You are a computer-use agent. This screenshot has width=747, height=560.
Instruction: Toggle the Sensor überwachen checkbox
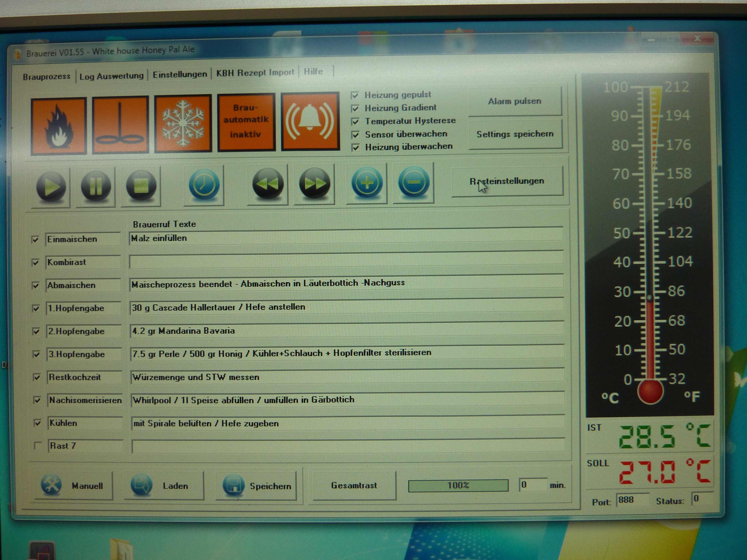point(355,135)
